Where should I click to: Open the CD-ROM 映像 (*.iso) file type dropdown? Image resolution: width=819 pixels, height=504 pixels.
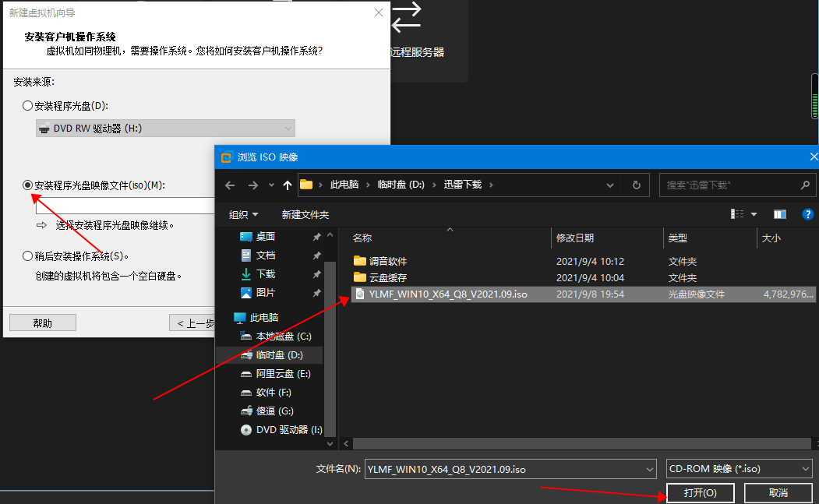click(739, 469)
